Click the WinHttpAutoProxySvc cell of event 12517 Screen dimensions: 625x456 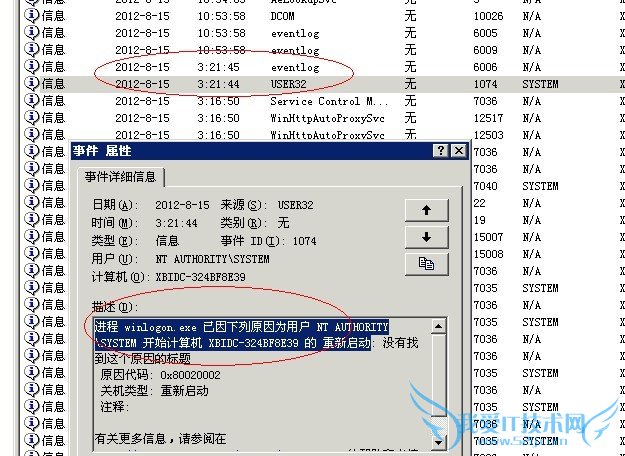[327, 118]
